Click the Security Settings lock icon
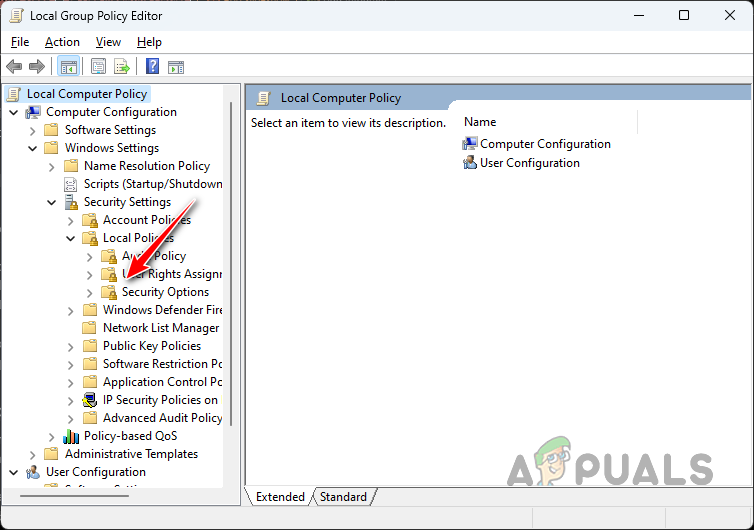 (x=71, y=202)
